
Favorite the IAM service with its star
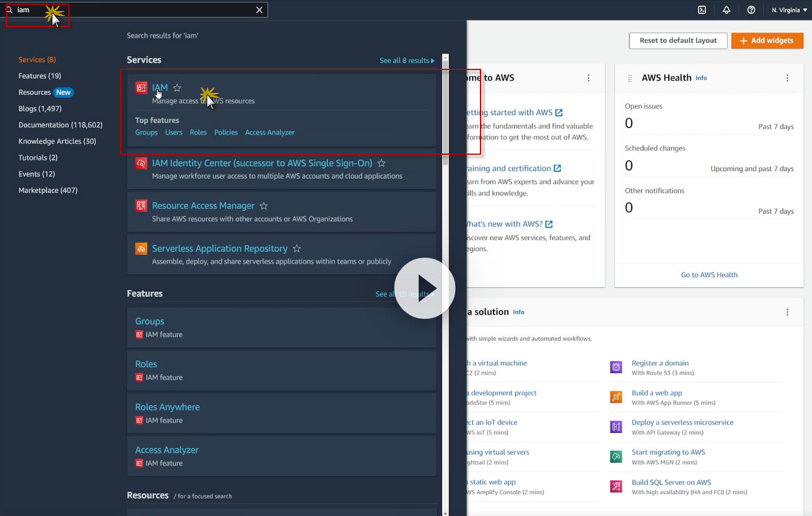(x=177, y=88)
